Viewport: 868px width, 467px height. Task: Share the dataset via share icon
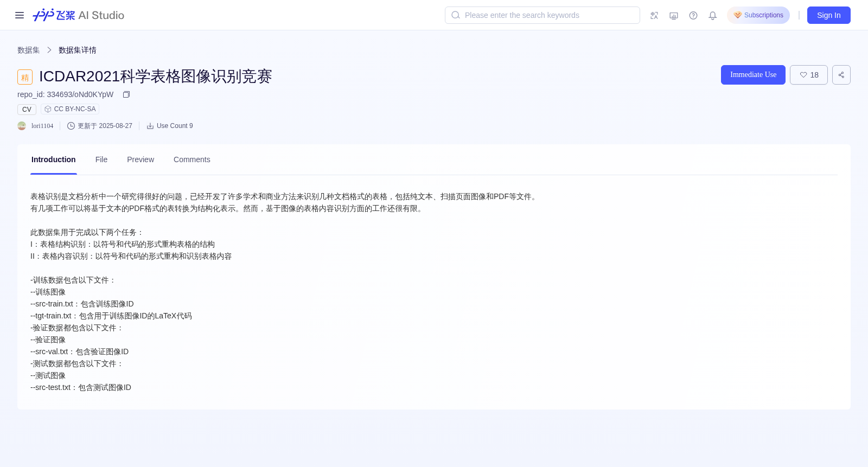coord(841,75)
